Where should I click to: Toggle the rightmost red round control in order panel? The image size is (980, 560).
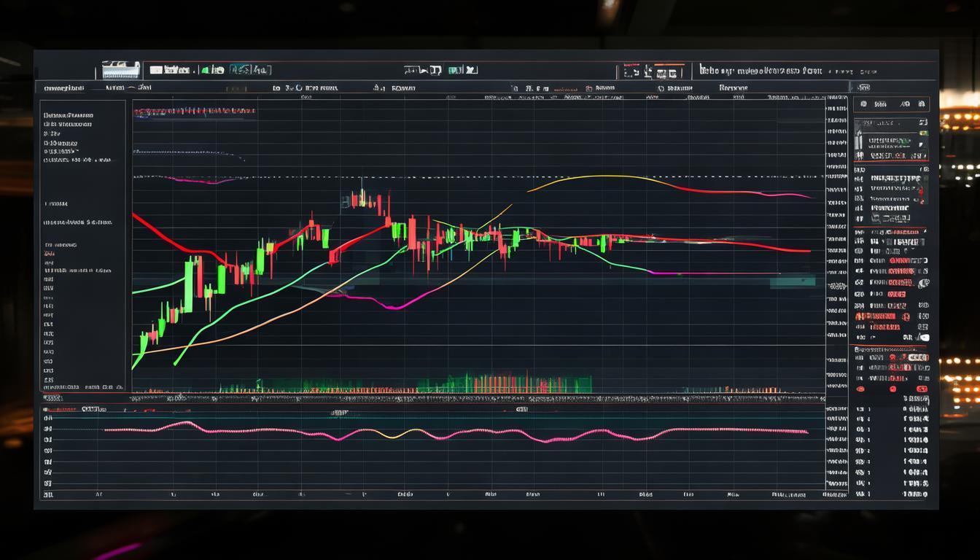pyautogui.click(x=922, y=389)
